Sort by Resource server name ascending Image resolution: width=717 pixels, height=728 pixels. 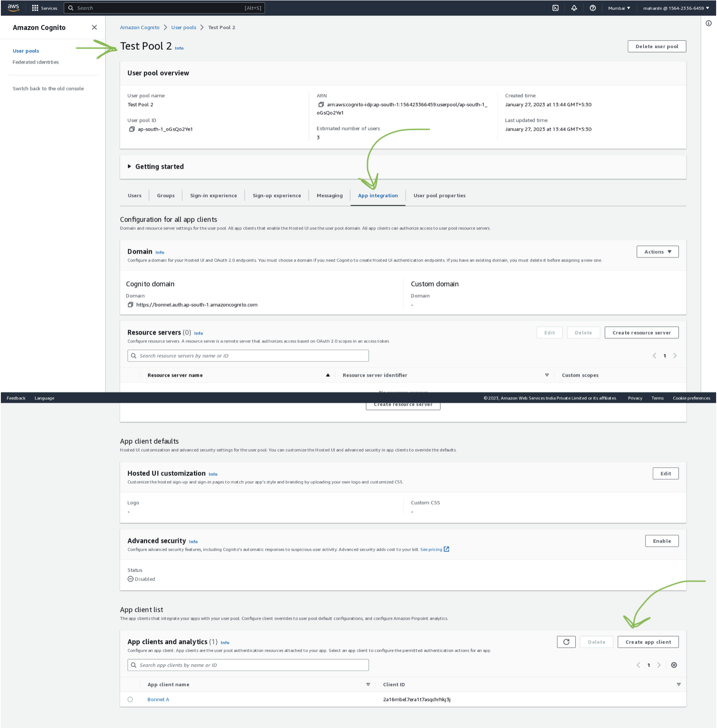[328, 375]
